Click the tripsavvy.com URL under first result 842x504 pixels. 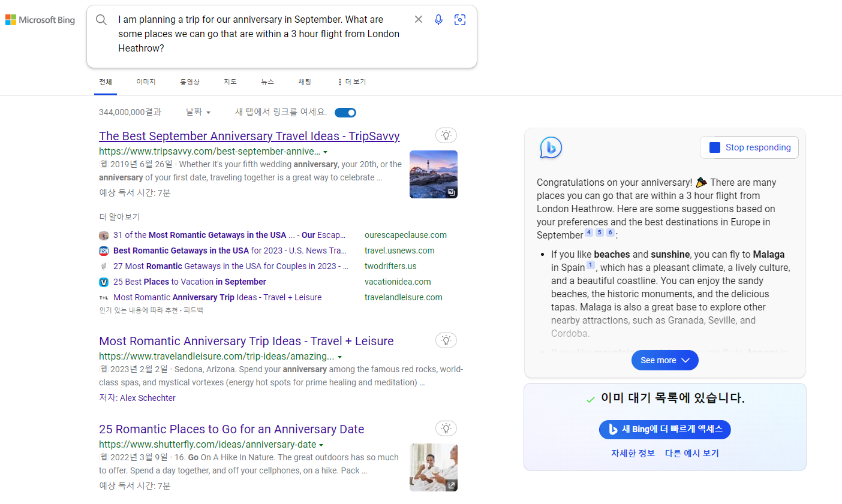[209, 151]
